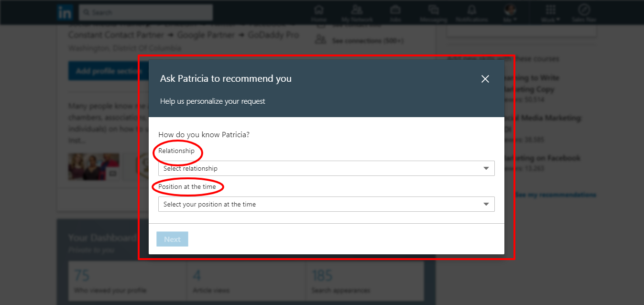Open the 4 Article views stat

246,281
